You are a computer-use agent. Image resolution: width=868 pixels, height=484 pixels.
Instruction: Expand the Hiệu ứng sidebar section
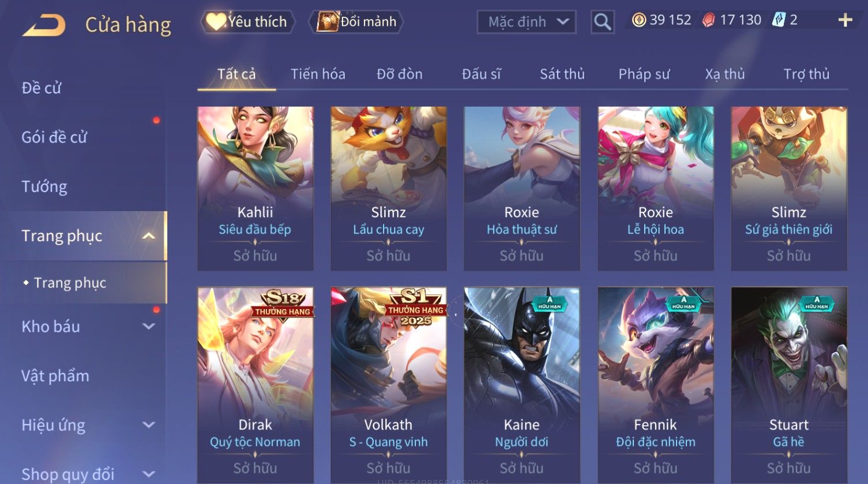(x=148, y=425)
